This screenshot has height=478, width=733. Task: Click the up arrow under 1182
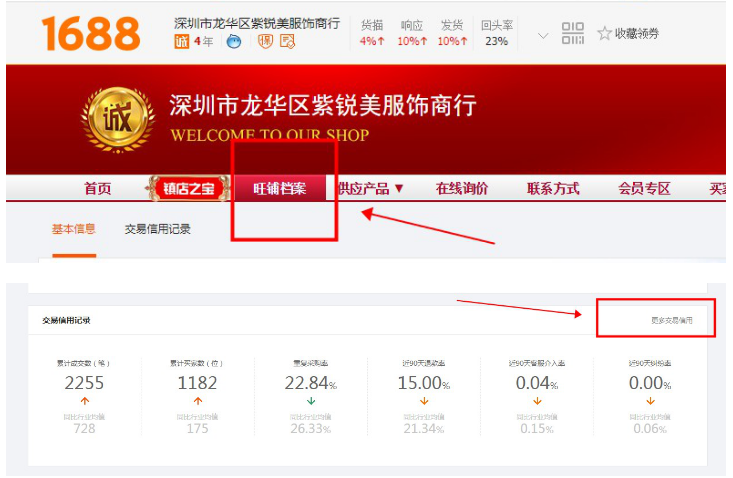(x=198, y=401)
